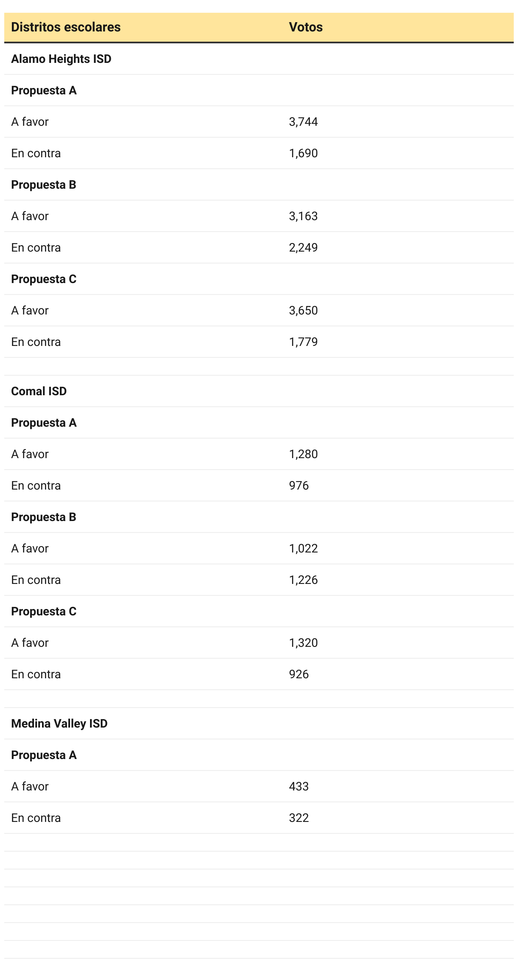Select the 3,163 votes value

(303, 216)
